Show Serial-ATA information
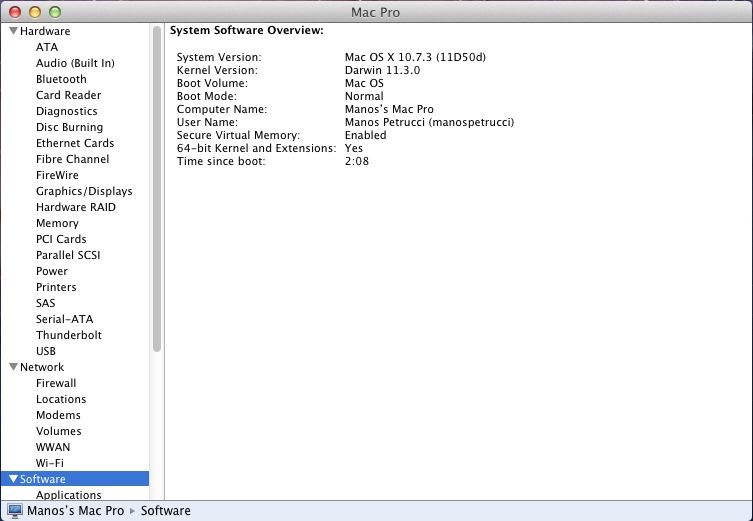The image size is (753, 521). pos(65,319)
